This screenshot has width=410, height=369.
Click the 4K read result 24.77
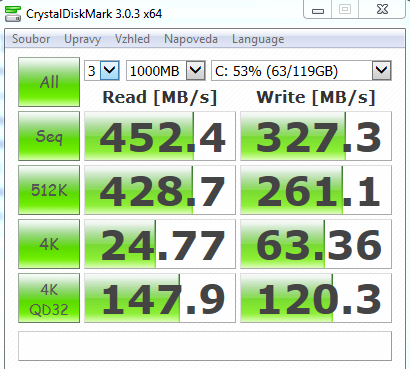(160, 244)
